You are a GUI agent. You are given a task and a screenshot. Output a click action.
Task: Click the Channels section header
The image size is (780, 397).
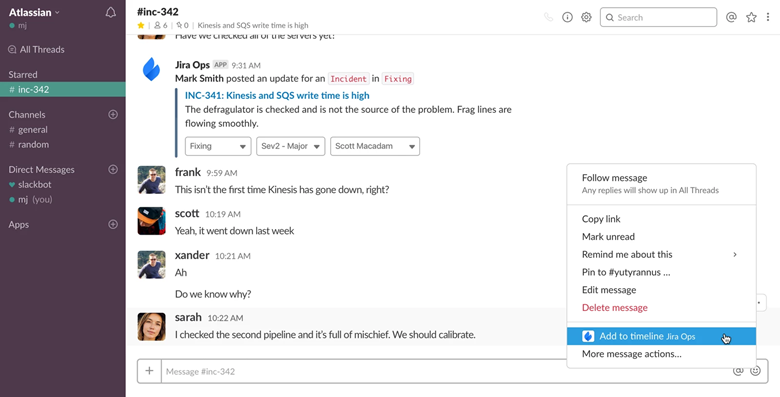click(27, 114)
